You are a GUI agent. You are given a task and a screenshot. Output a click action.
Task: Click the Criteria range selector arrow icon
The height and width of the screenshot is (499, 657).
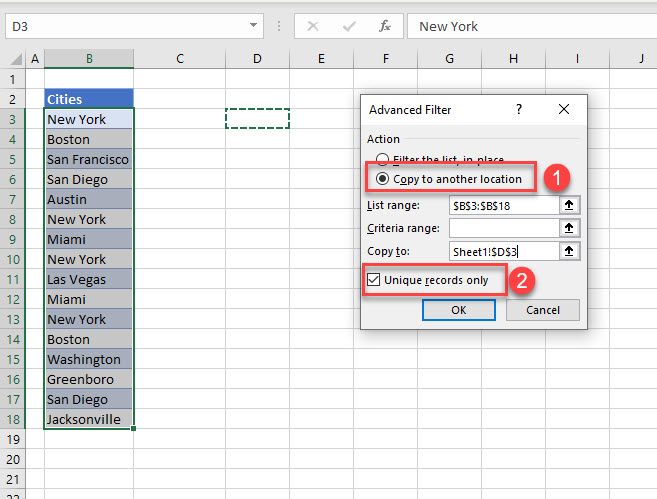(x=568, y=228)
